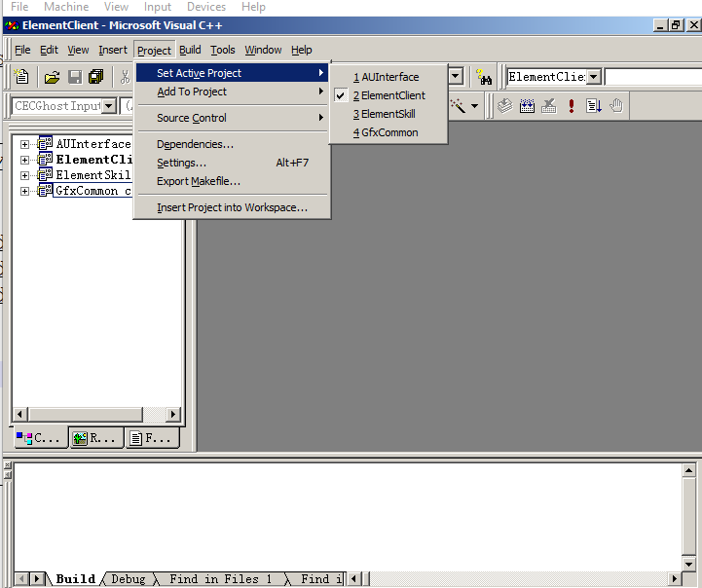Click the Build toolbar icon

pyautogui.click(x=527, y=106)
